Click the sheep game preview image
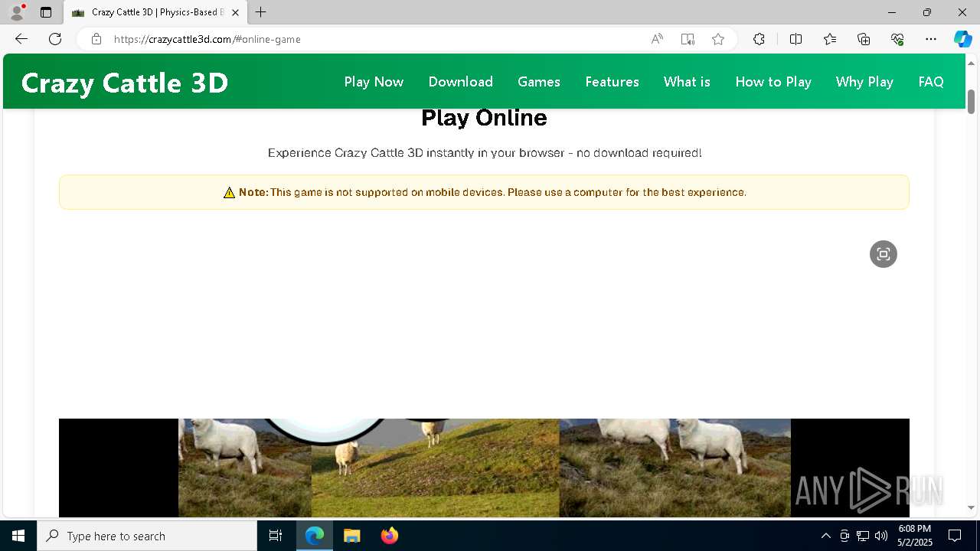This screenshot has width=980, height=551. 484,468
